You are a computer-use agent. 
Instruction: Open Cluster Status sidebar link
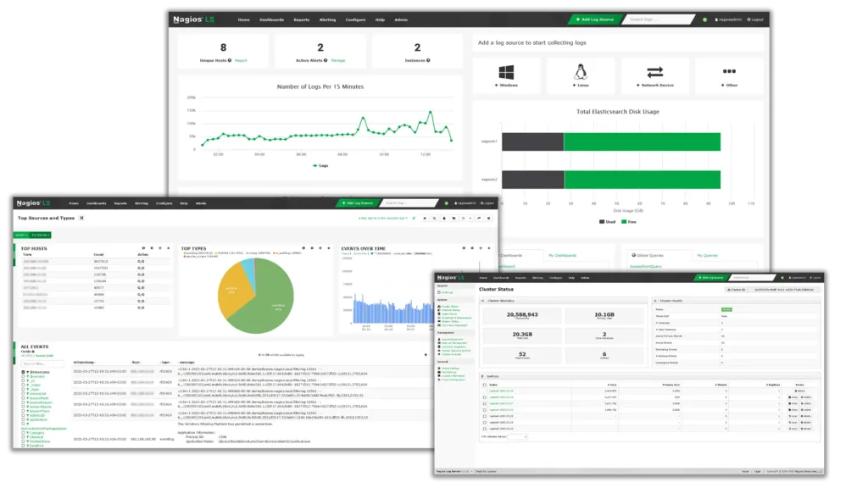pyautogui.click(x=449, y=307)
